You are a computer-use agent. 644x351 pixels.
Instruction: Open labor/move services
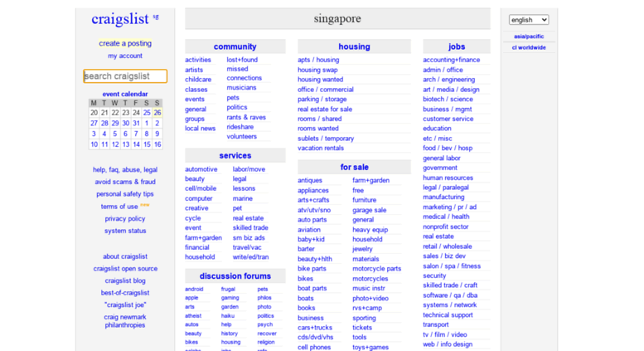click(x=249, y=169)
